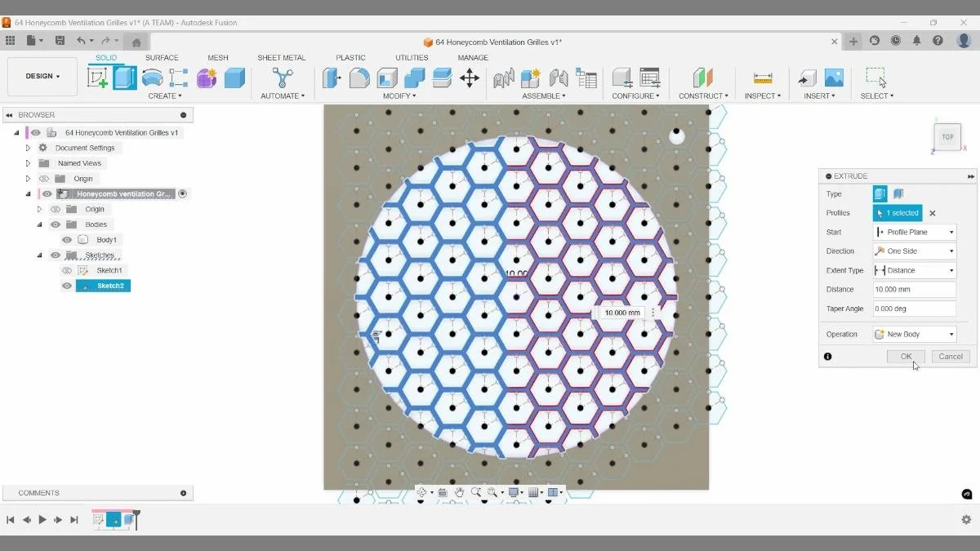Open the CREATE menu dropdown
The height and width of the screenshot is (551, 980).
pos(165,96)
